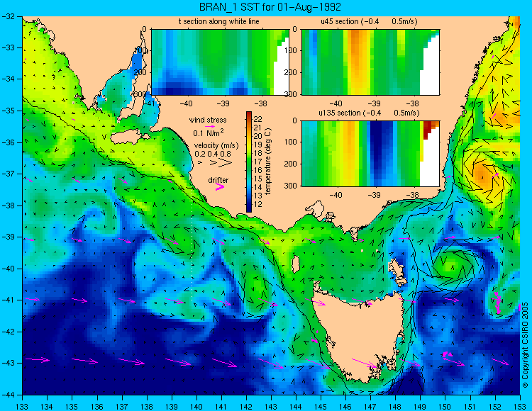Click the "17" colorbar tick label
This screenshot has width=532, height=411.
coord(257,162)
